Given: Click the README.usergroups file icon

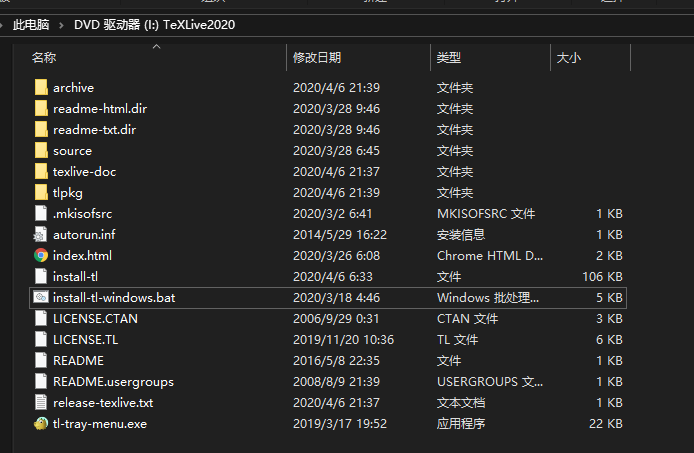Looking at the screenshot, I should (x=41, y=382).
